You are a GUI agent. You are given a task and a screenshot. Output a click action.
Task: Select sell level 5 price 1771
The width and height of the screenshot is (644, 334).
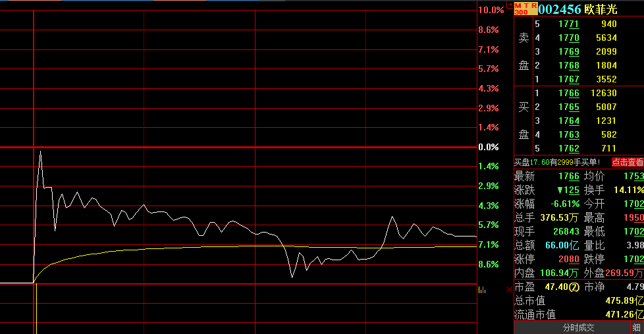click(568, 24)
